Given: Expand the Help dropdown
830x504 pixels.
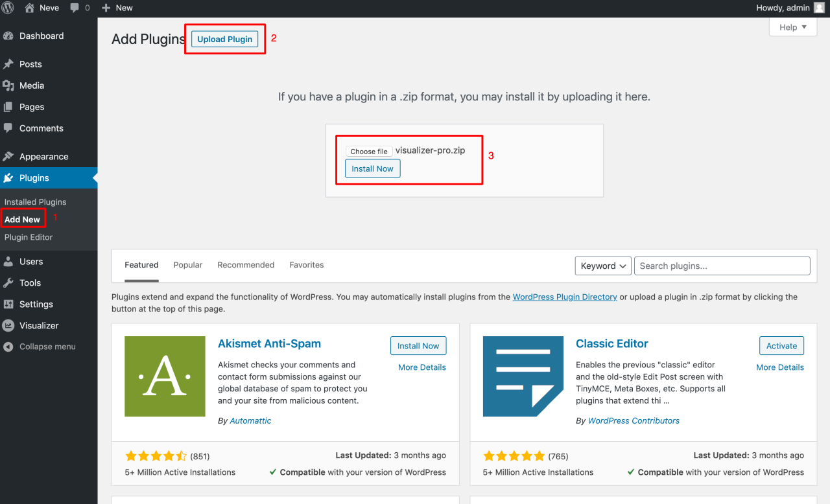Looking at the screenshot, I should [x=793, y=27].
